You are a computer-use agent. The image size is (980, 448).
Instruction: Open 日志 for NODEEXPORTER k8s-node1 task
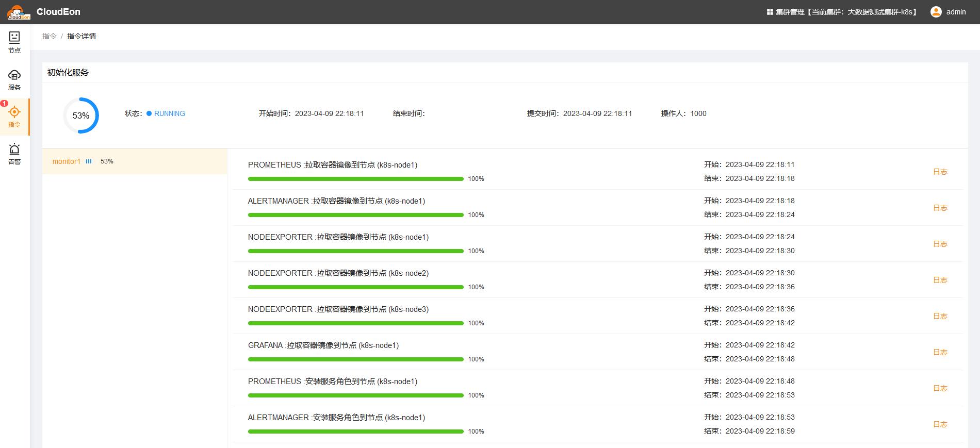(x=940, y=244)
